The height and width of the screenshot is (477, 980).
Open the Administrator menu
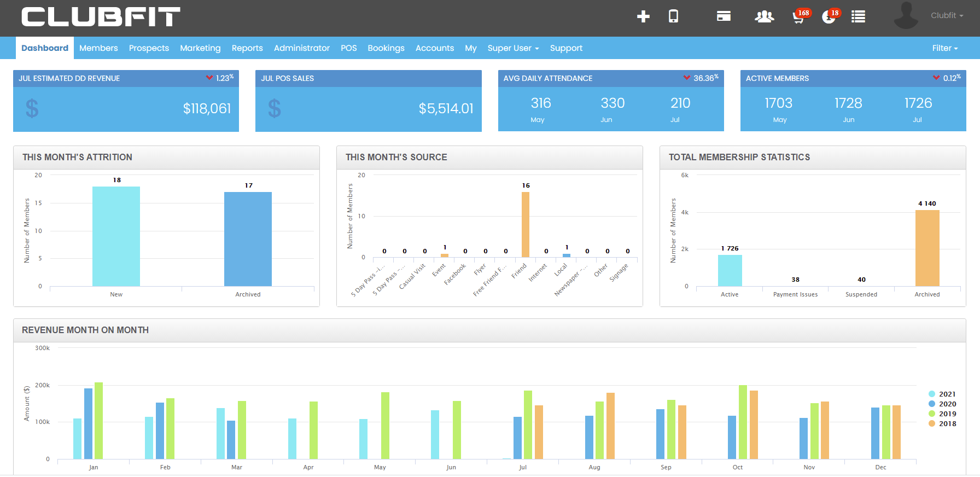click(x=302, y=48)
